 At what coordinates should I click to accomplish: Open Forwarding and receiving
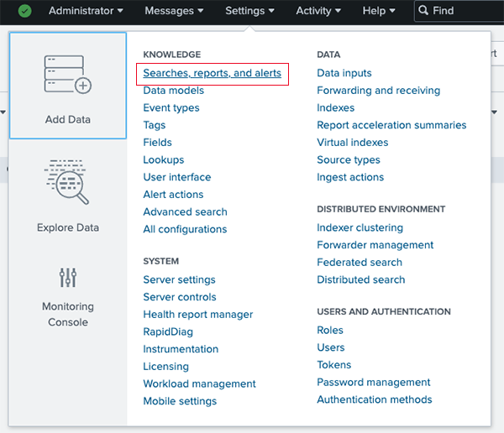(x=379, y=91)
